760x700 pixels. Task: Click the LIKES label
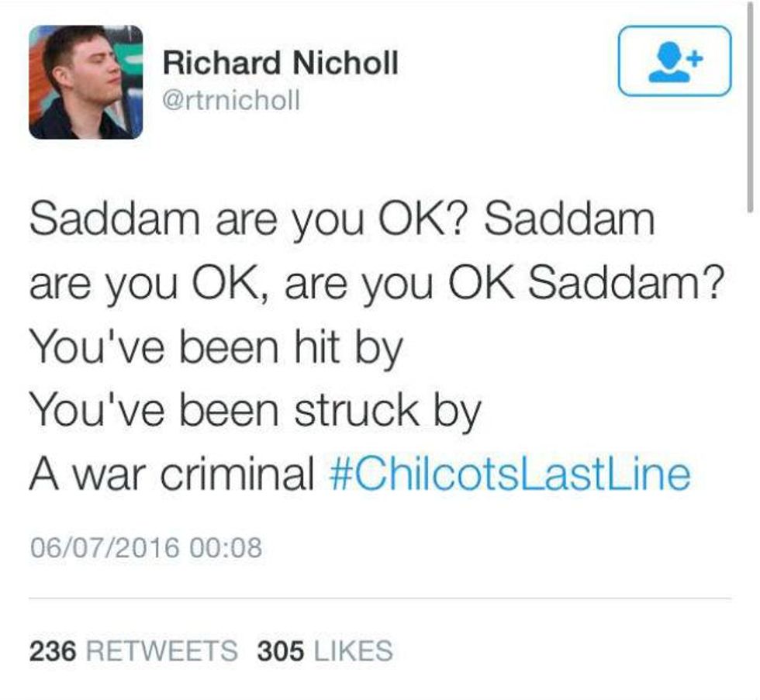[354, 650]
